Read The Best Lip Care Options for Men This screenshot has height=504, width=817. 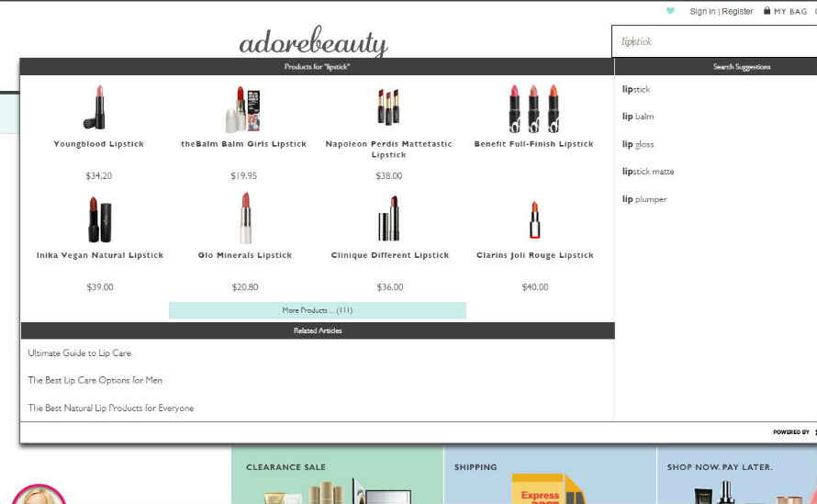[x=95, y=380]
